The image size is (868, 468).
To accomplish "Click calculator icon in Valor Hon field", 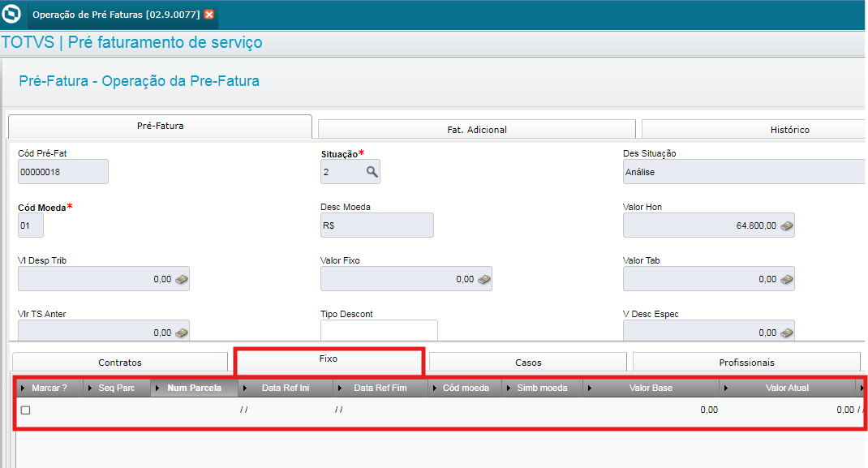I will click(786, 225).
